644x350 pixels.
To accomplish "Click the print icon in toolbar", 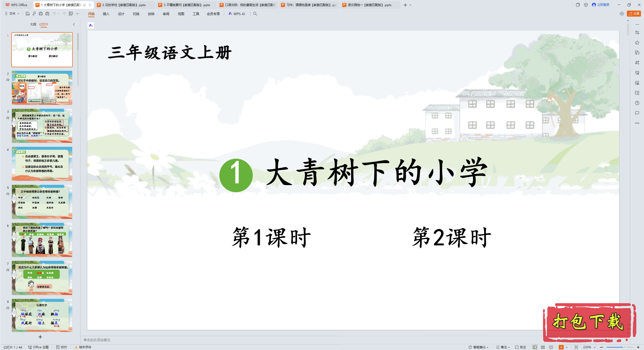I will pos(41,14).
